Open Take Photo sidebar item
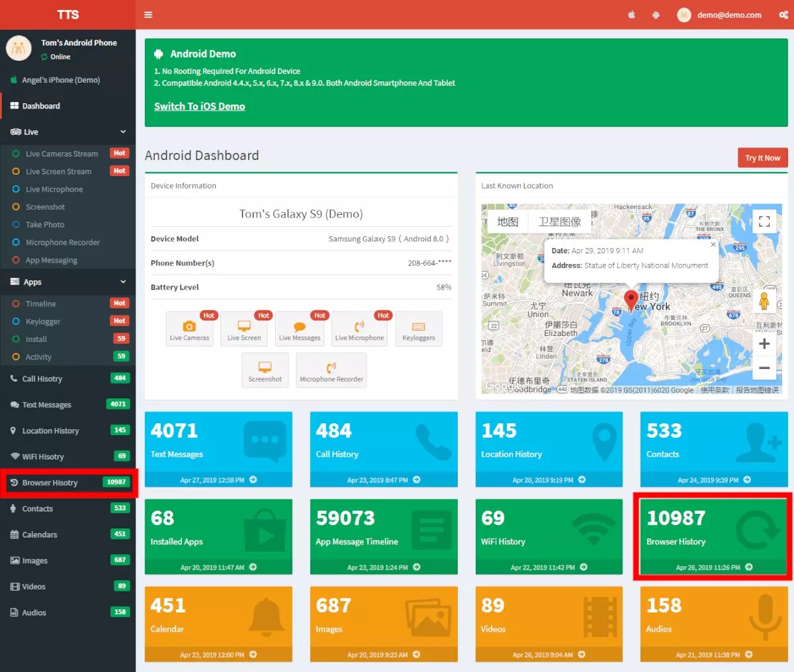The width and height of the screenshot is (794, 672). pyautogui.click(x=67, y=225)
